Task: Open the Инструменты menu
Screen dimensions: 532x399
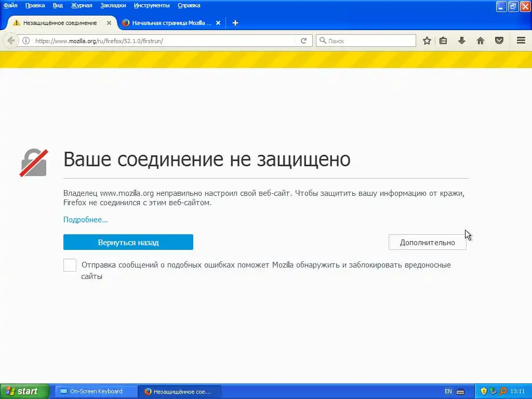Action: click(x=152, y=5)
